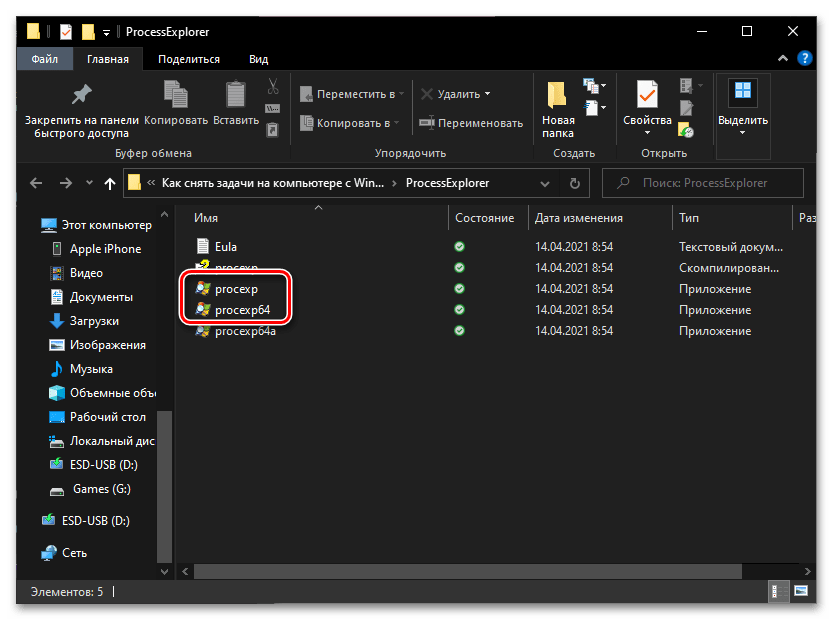
Task: Click the Rename button
Action: [471, 123]
